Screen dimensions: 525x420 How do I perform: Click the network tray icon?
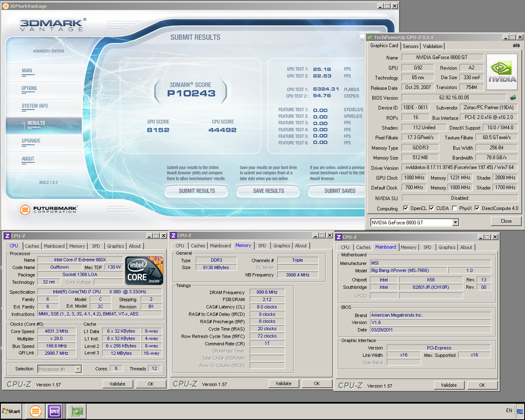[520, 411]
